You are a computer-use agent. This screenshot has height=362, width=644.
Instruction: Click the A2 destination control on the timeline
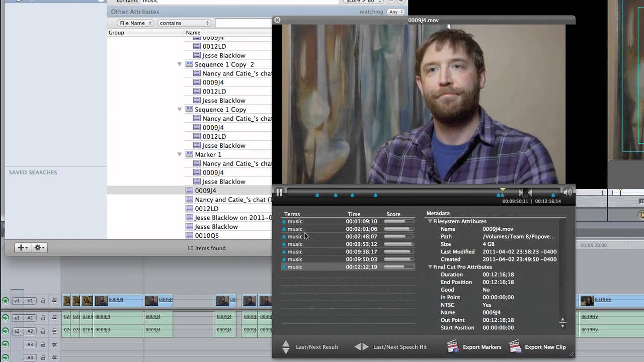tap(30, 331)
